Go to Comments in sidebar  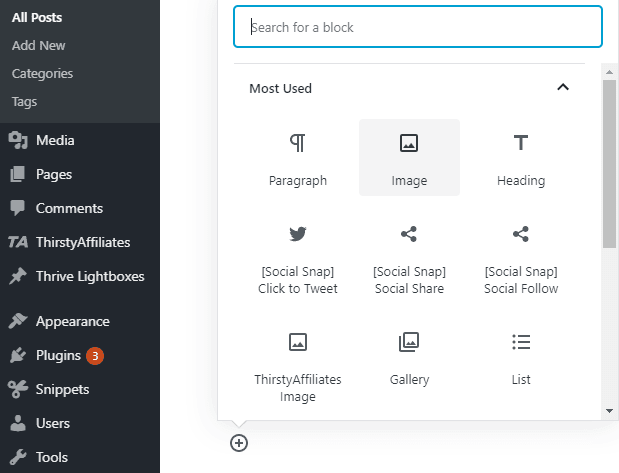(x=69, y=208)
